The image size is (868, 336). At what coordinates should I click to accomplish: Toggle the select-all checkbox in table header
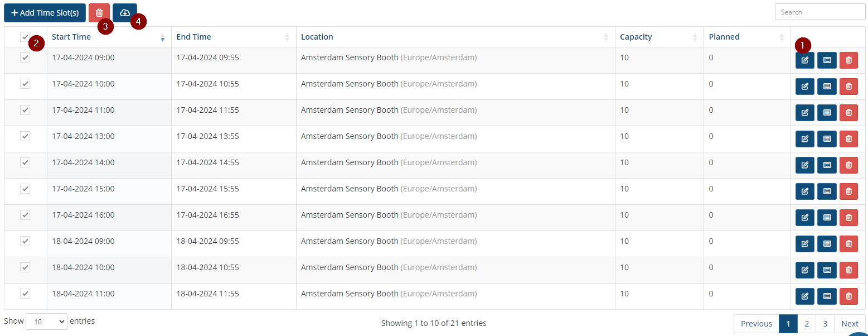tap(25, 37)
